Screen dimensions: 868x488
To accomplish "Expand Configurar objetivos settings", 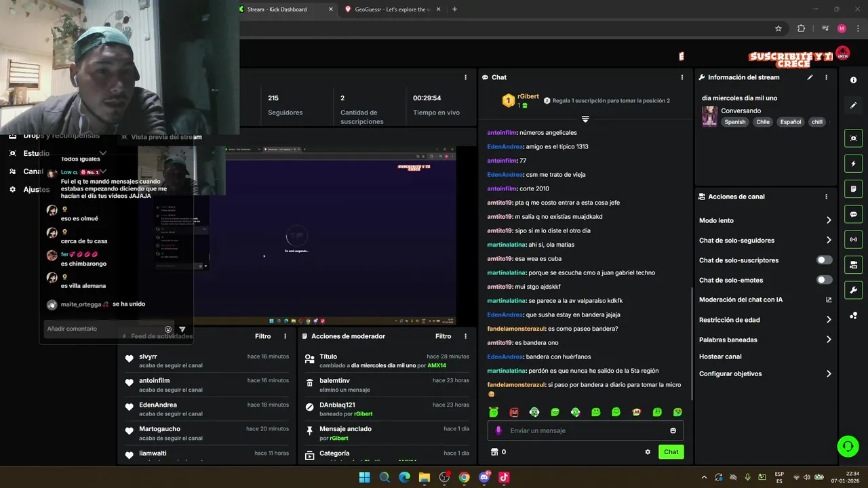I will click(x=829, y=373).
